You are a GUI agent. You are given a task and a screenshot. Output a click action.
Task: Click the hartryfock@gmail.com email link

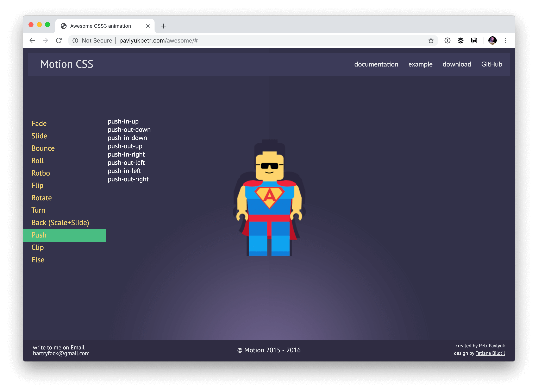click(x=61, y=353)
